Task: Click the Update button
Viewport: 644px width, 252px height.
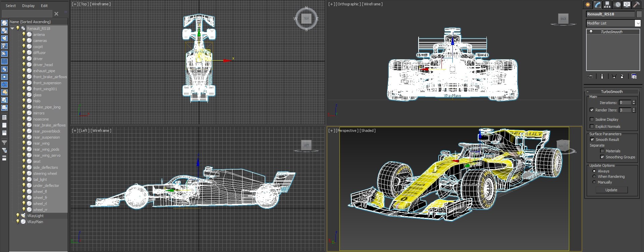Action: pos(611,190)
